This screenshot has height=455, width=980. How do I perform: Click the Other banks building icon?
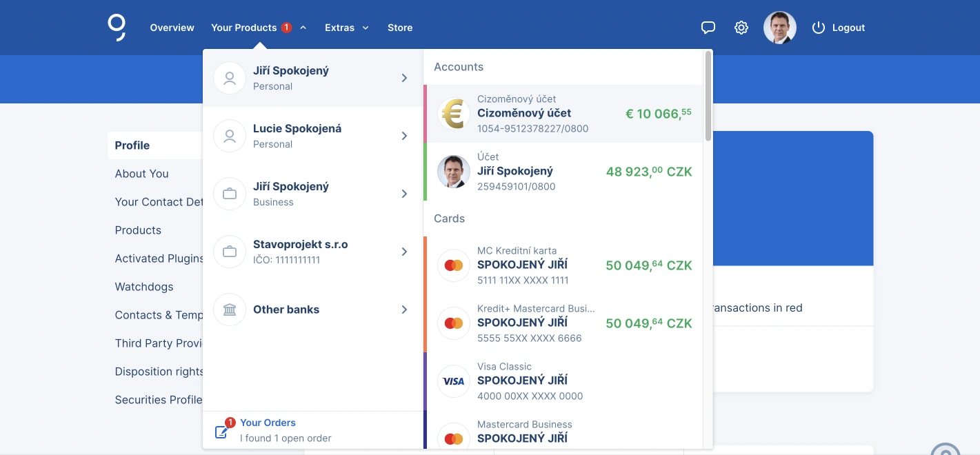(x=230, y=310)
